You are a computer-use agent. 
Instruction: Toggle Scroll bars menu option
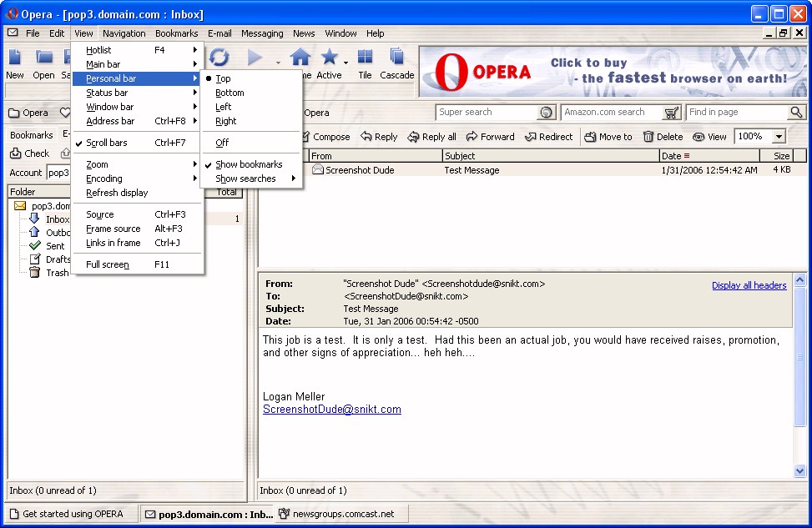[x=107, y=143]
